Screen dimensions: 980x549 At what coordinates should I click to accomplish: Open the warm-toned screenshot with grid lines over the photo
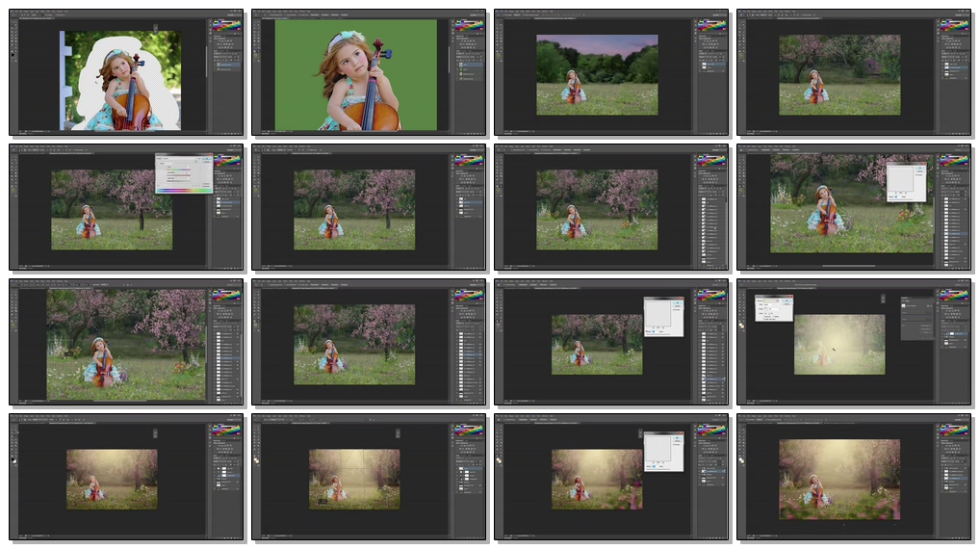(x=369, y=477)
